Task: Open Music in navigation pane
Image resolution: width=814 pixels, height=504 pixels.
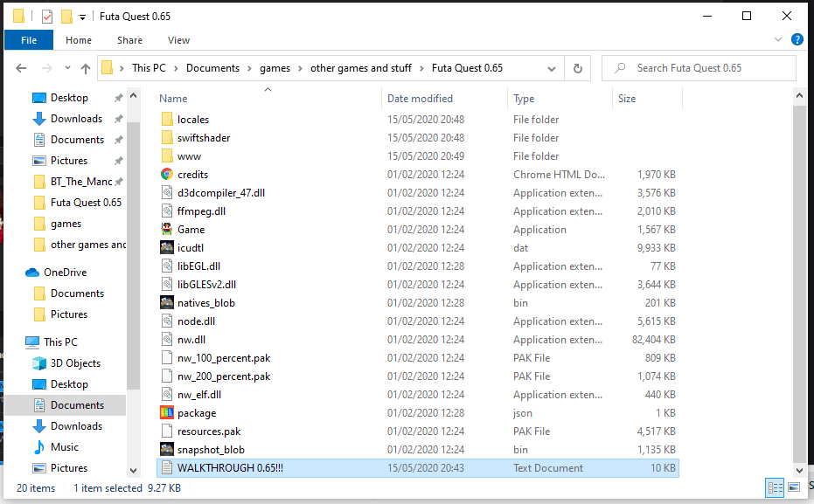Action: 65,447
